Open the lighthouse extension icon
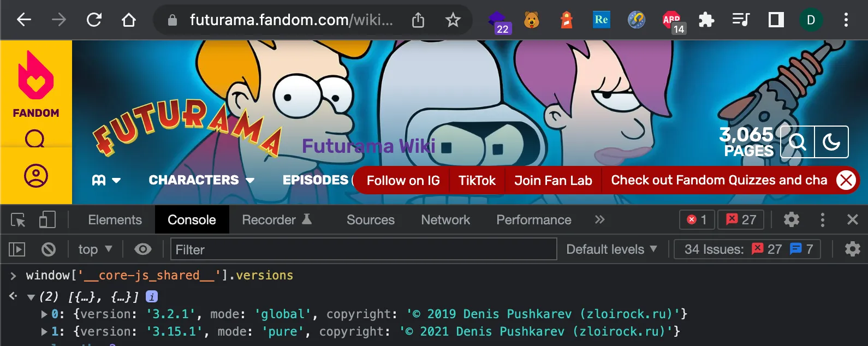Viewport: 868px width, 346px height. point(567,20)
